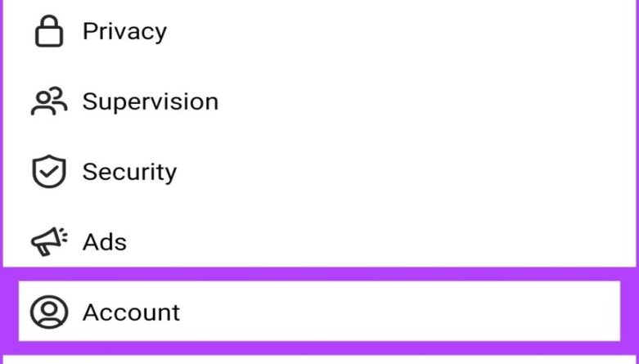This screenshot has width=639, height=364.
Task: Open the Supervision settings entry
Action: [319, 101]
